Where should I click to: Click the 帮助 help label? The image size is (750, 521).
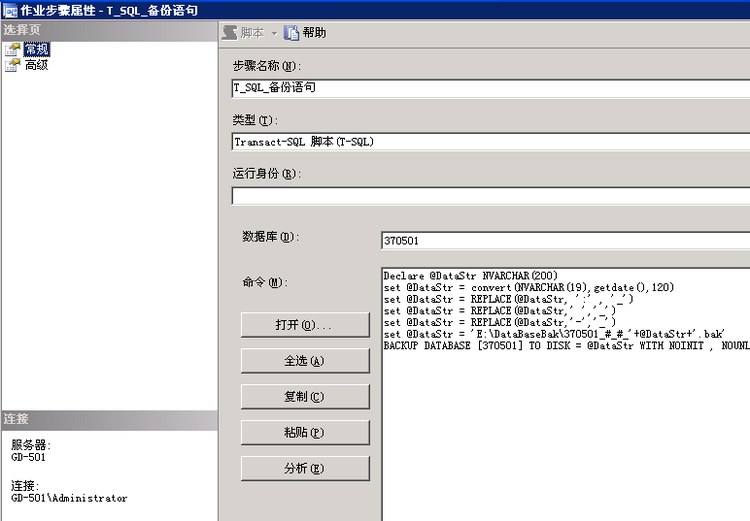click(x=314, y=33)
